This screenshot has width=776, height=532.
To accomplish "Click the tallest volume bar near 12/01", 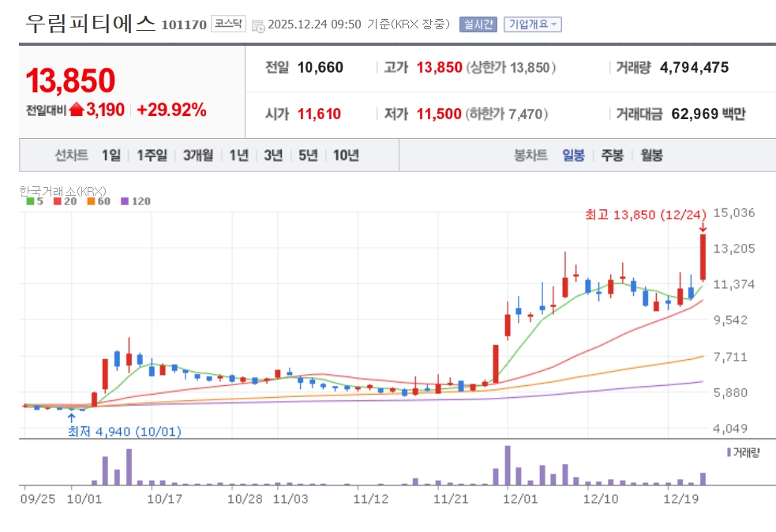I will [508, 465].
